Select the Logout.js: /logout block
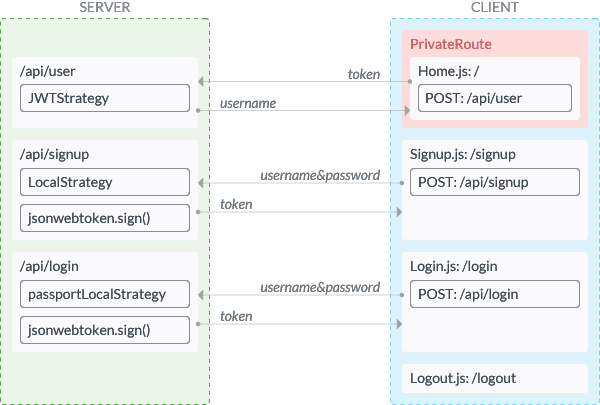Screen dimensions: 600x405 click(495, 379)
